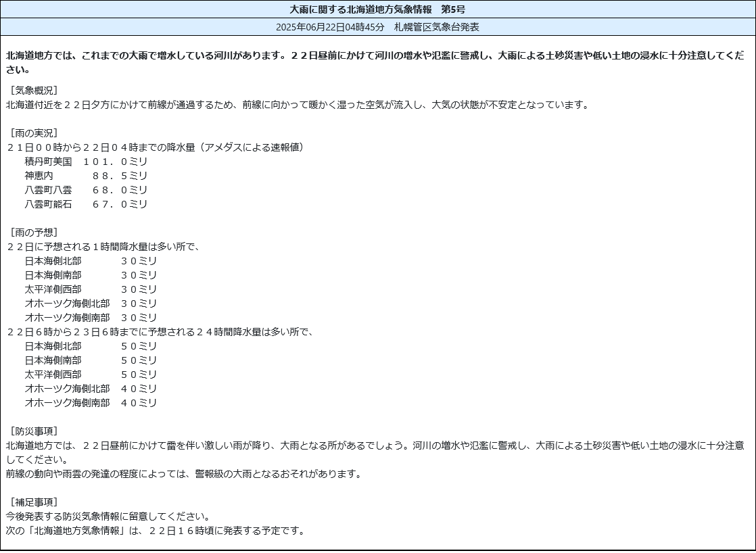Click the オホーツク海側北部 30ミリ hourly forecast row
Image resolution: width=756 pixels, height=553 pixels.
pos(91,304)
